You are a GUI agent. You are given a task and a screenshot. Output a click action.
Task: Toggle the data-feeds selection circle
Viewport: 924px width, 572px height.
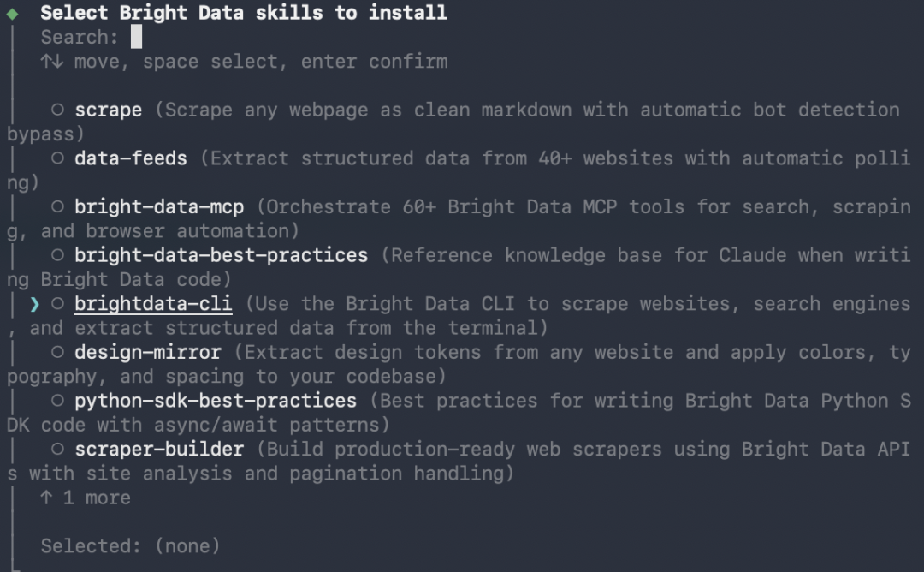click(57, 158)
